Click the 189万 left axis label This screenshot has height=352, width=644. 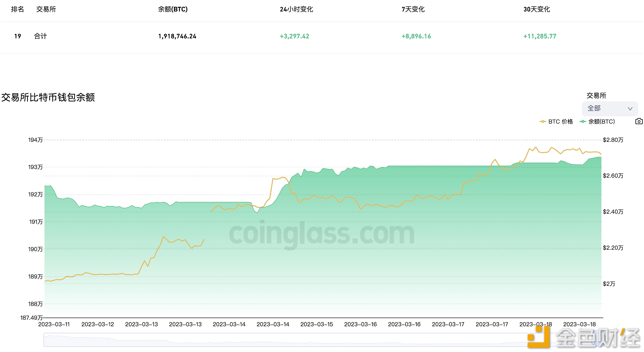pos(35,277)
